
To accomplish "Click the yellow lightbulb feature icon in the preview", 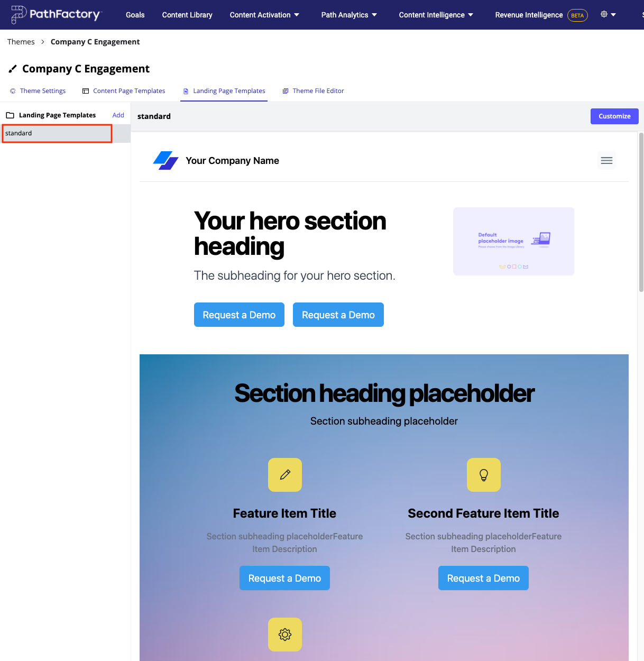I will coord(483,475).
